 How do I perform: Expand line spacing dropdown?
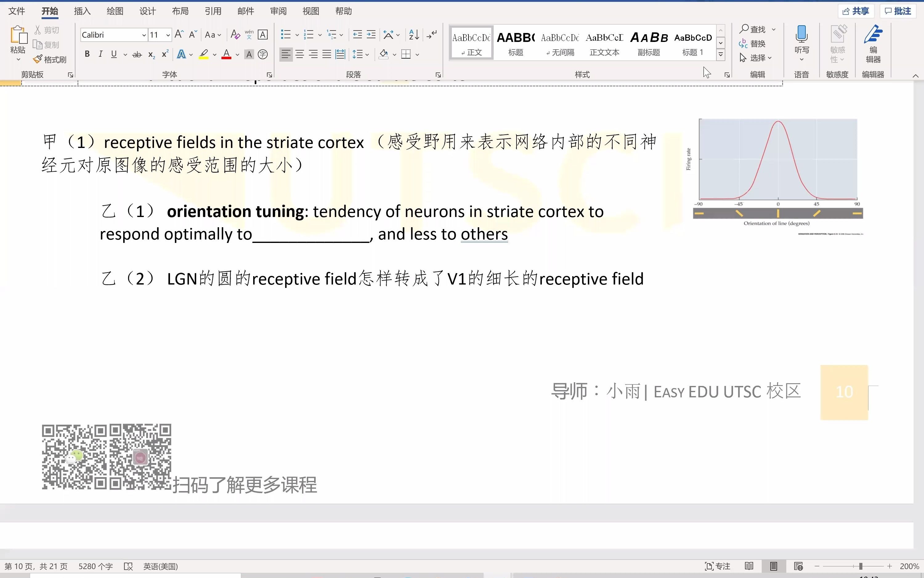tap(367, 54)
